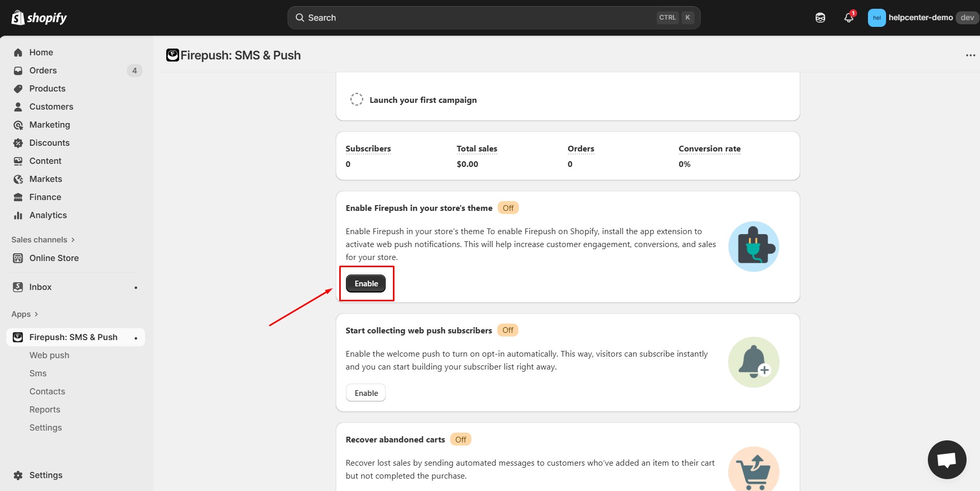Expand the Sales channels section
This screenshot has width=980, height=491.
point(43,240)
